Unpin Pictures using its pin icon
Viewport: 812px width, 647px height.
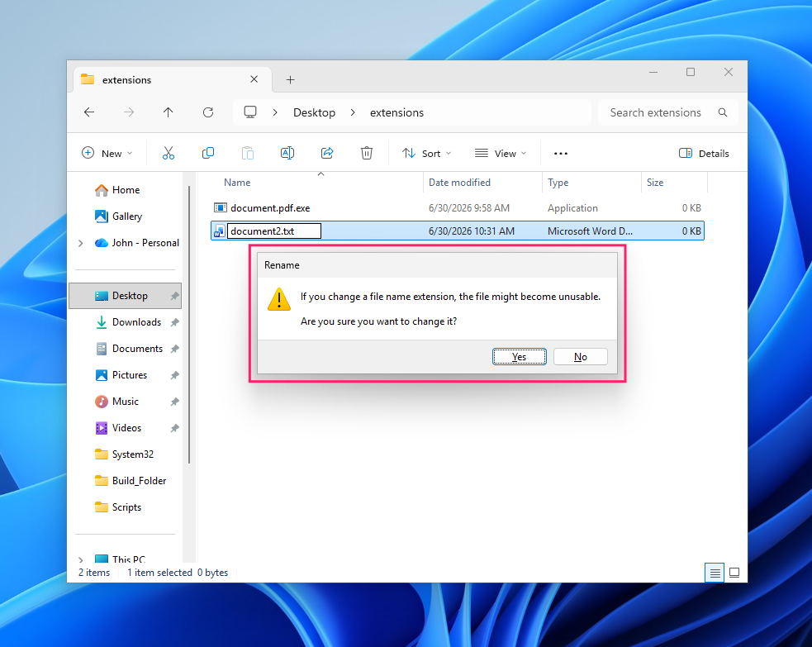pos(175,375)
